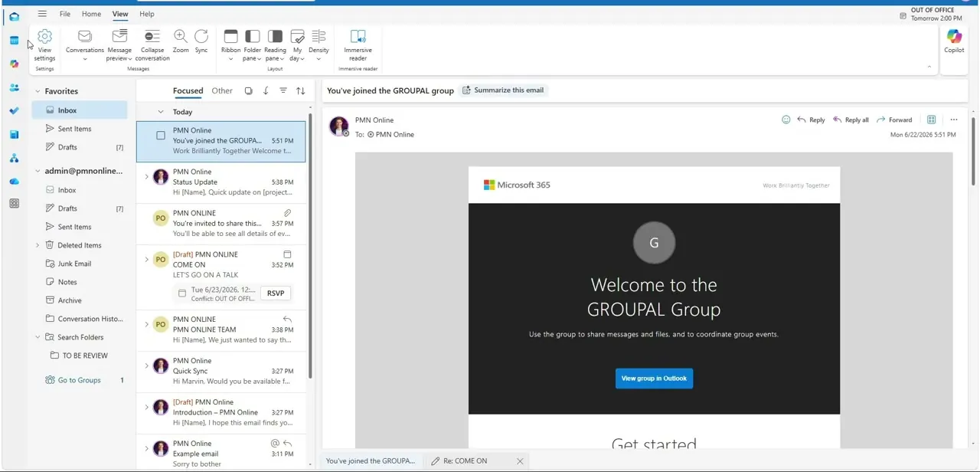Select Inbox under Favorites

pos(80,110)
